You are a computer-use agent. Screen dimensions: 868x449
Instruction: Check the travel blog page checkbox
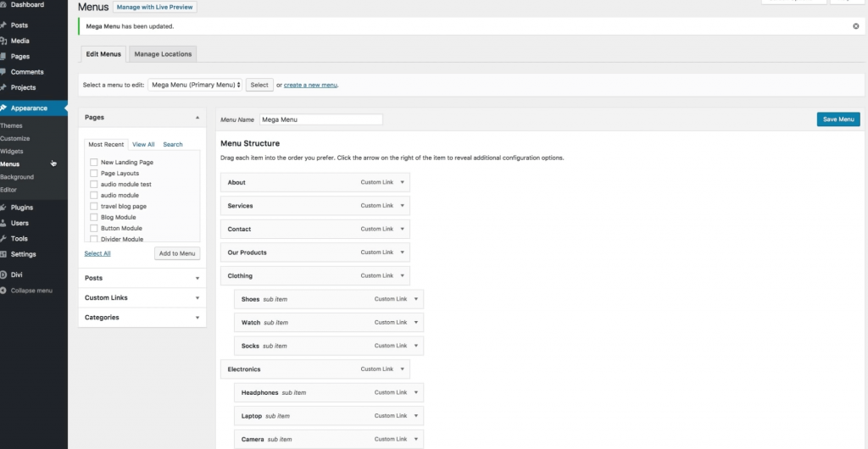pyautogui.click(x=93, y=206)
